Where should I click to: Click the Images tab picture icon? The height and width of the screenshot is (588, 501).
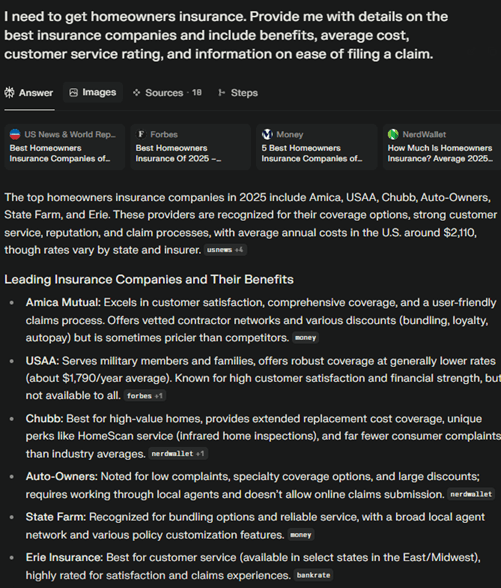pos(74,92)
